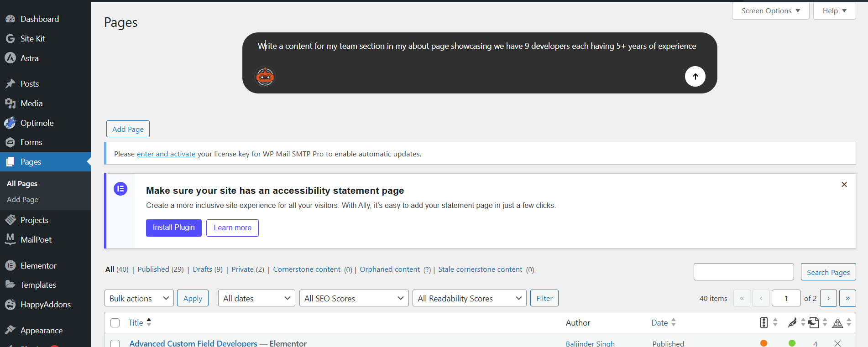Viewport: 868px width, 347px height.
Task: Click the warning-triangle column icon in header
Action: click(837, 323)
